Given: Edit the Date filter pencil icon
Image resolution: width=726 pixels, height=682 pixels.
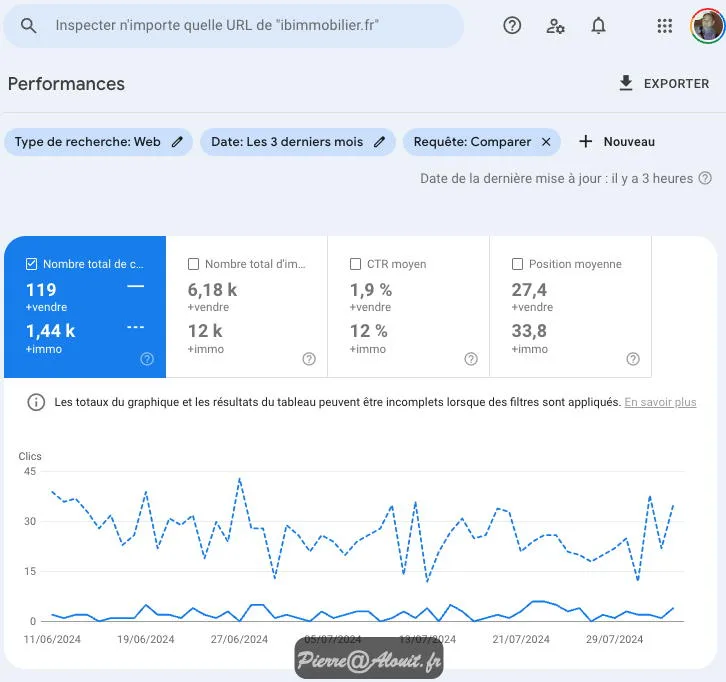Looking at the screenshot, I should (379, 142).
